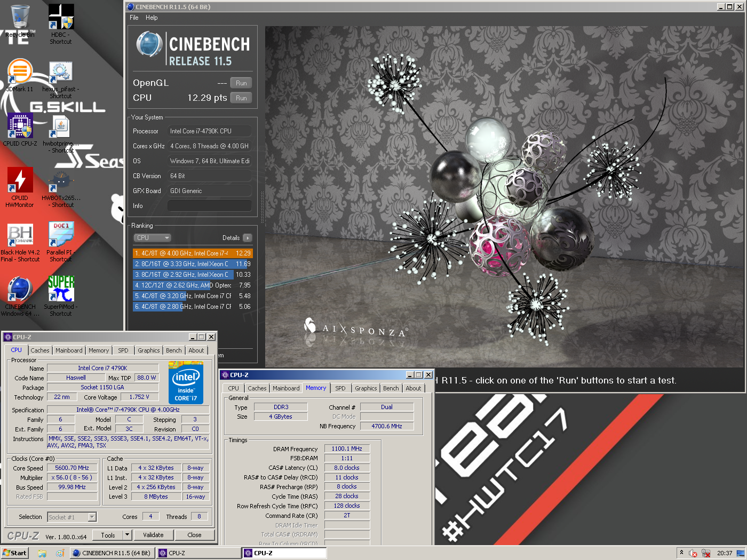
Task: Click the Core Speed value 5600.70 MHz
Action: (x=72, y=468)
